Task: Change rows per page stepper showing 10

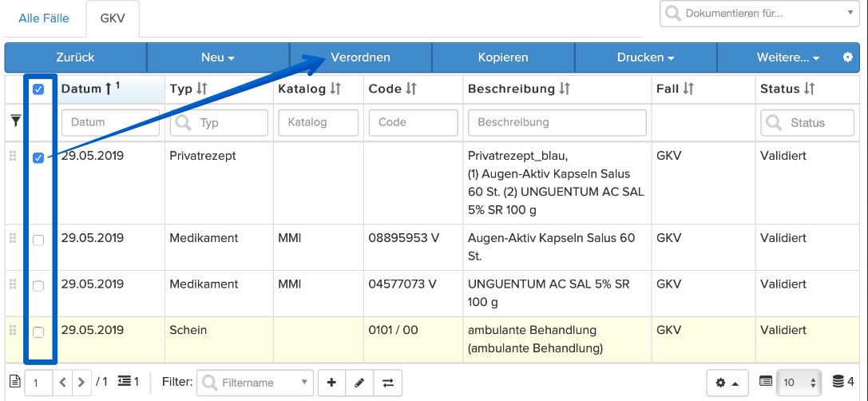Action: point(799,382)
